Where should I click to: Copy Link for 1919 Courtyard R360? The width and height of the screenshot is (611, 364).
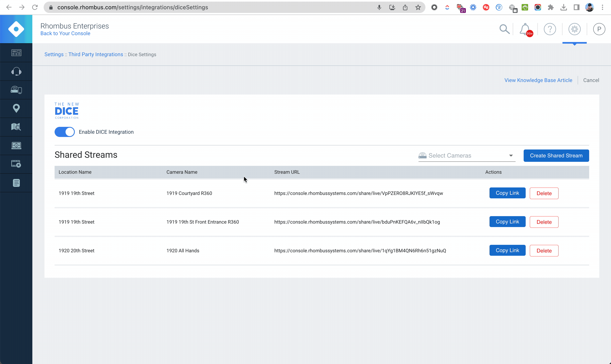click(x=507, y=193)
